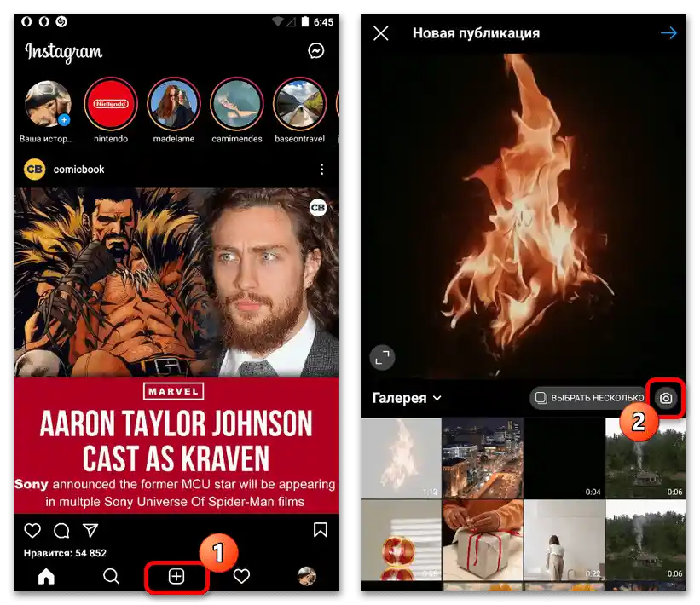Close the new publication screen
The height and width of the screenshot is (605, 700).
(381, 33)
